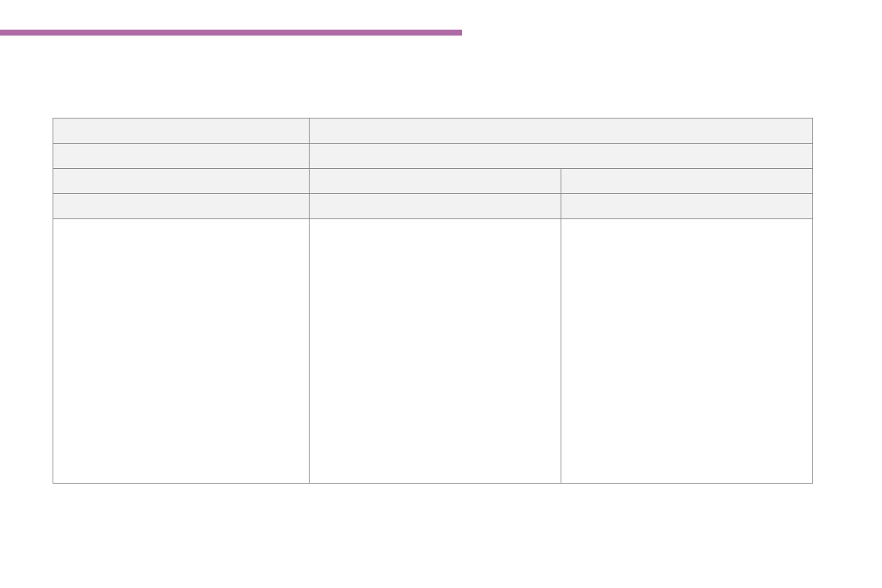
Task: Click empty space right of the purple bar
Action: [666, 33]
